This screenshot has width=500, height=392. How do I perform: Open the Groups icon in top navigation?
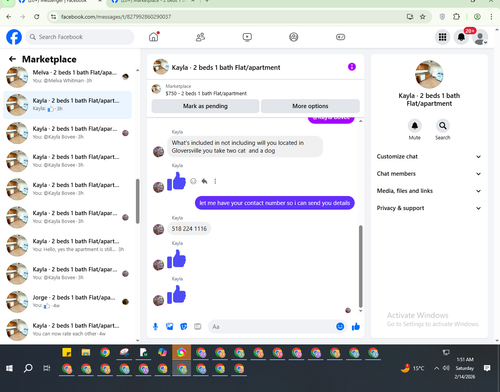294,37
